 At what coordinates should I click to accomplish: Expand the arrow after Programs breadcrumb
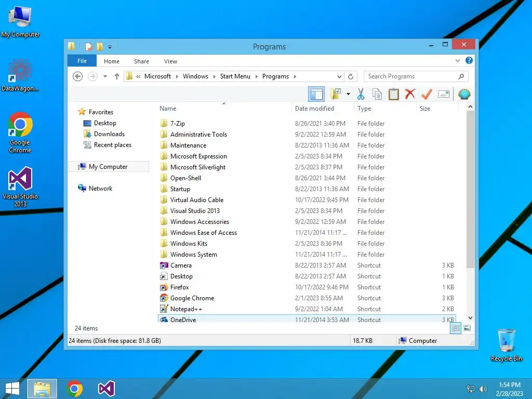[295, 76]
